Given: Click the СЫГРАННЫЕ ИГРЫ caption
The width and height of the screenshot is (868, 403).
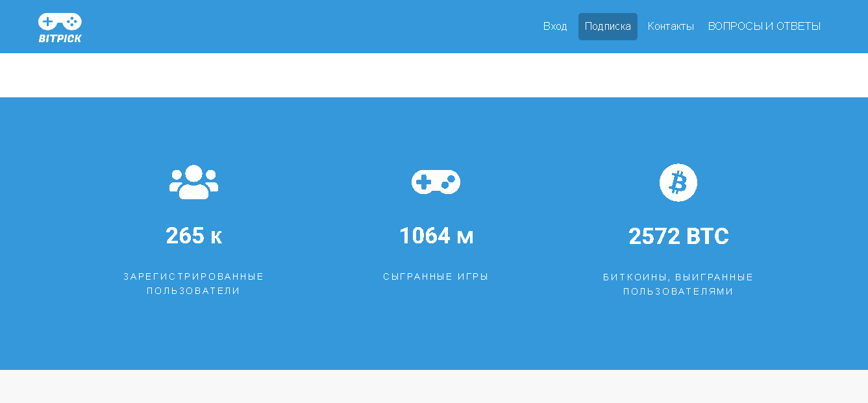Looking at the screenshot, I should (436, 276).
